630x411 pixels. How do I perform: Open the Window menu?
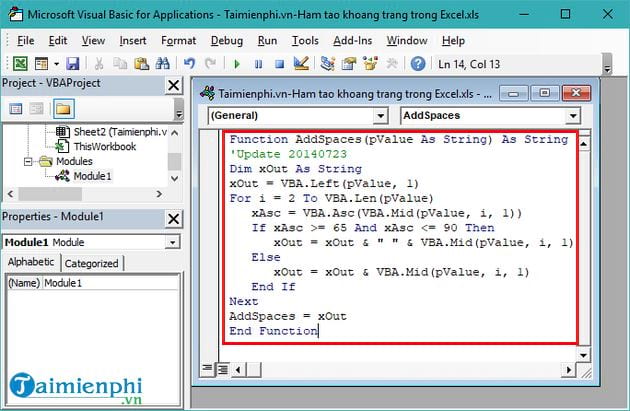coord(407,41)
